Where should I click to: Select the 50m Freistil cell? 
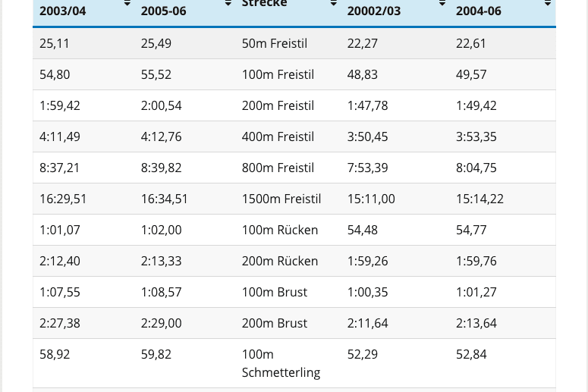pyautogui.click(x=275, y=44)
